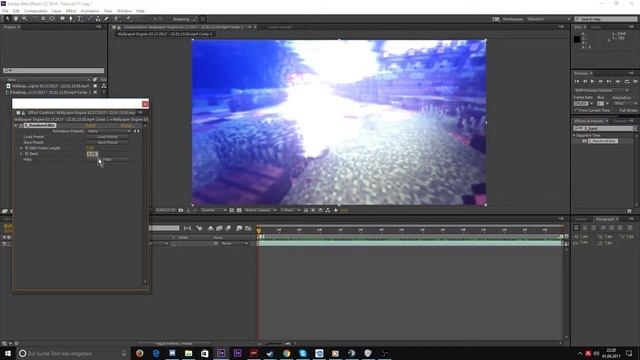Step forward one frame in Preview panel
The height and width of the screenshot is (360, 640).
point(600,82)
